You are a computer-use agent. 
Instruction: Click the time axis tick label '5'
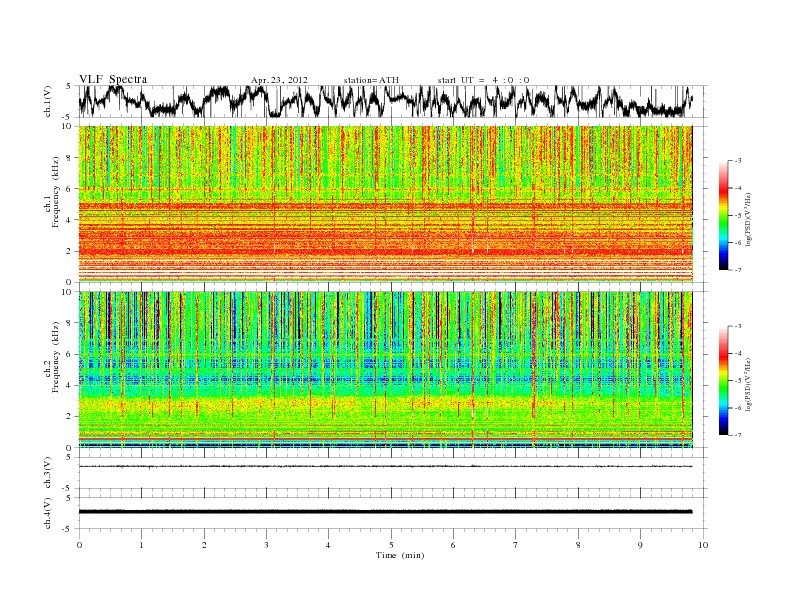point(391,545)
